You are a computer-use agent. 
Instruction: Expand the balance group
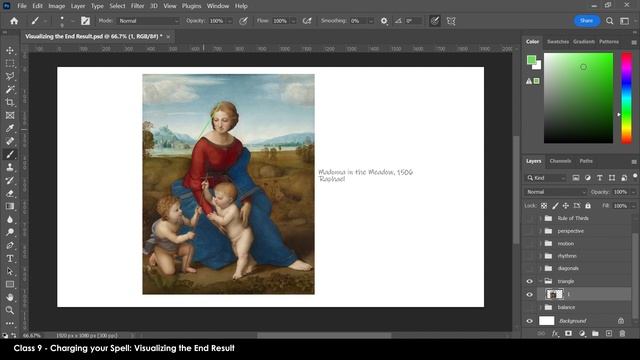point(541,307)
